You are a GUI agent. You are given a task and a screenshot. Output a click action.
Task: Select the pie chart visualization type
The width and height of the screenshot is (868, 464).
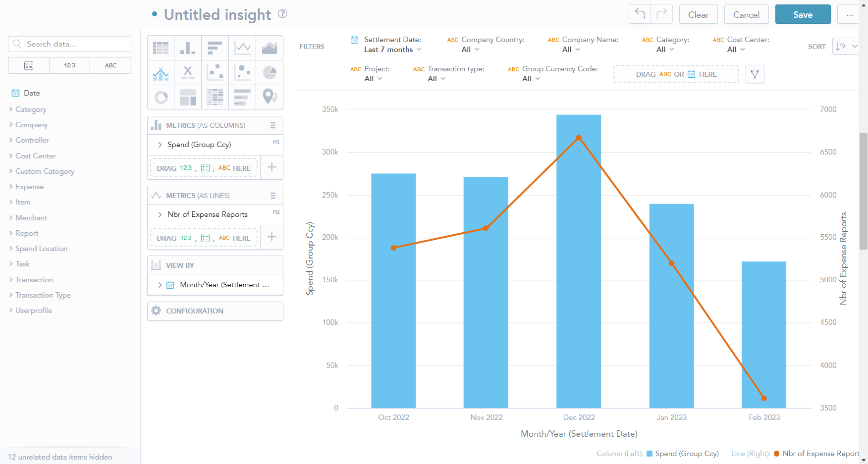coord(269,72)
